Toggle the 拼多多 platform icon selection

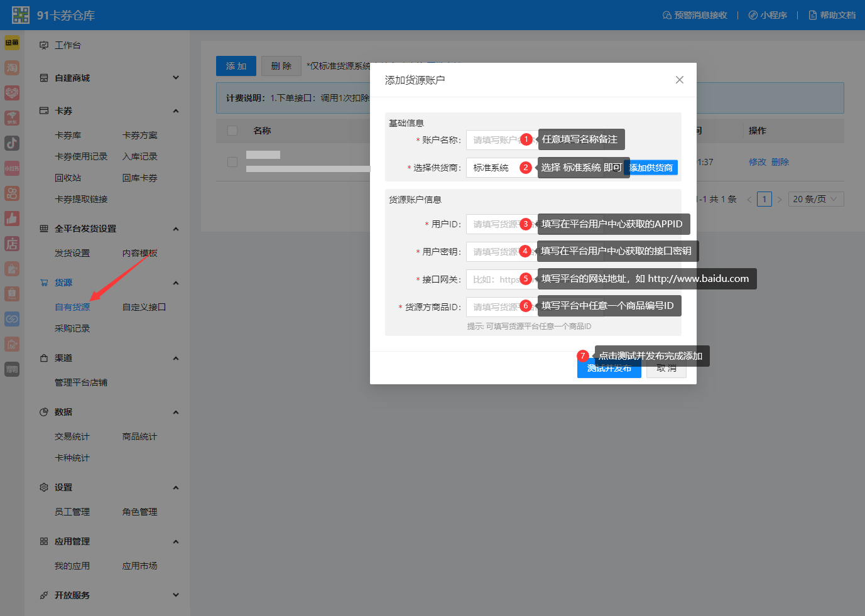[x=12, y=92]
